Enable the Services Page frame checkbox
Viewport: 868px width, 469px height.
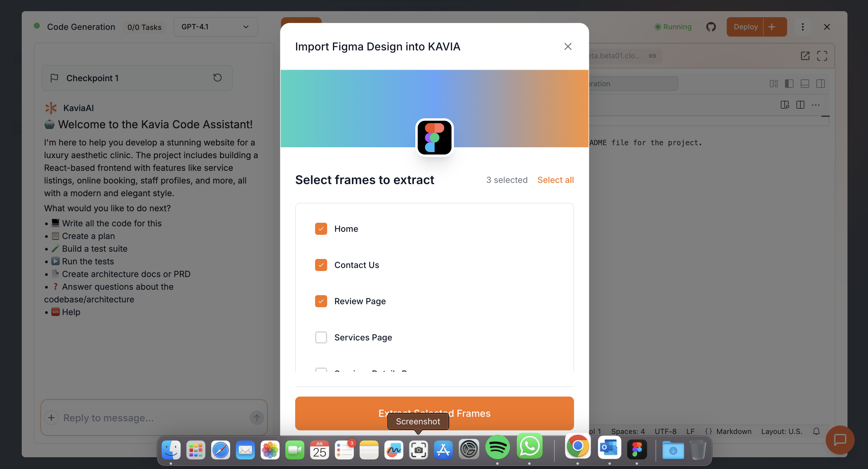tap(321, 337)
